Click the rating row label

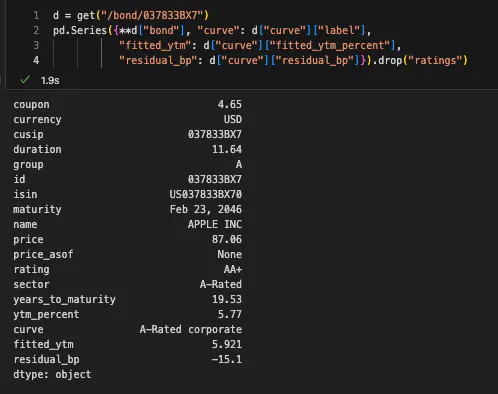[31, 270]
